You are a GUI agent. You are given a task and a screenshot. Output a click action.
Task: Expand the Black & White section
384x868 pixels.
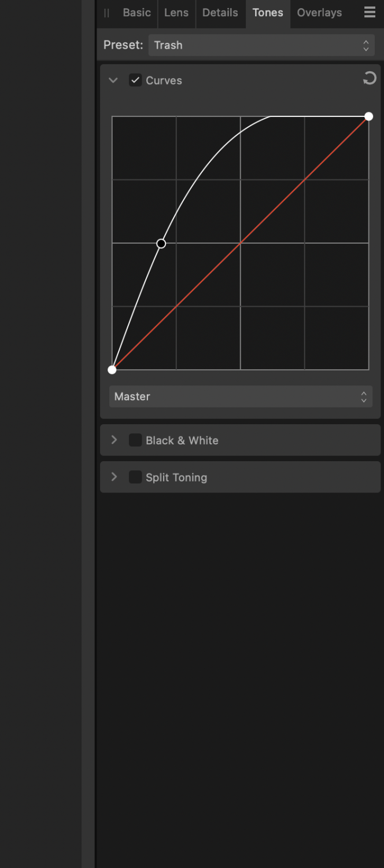coord(114,440)
